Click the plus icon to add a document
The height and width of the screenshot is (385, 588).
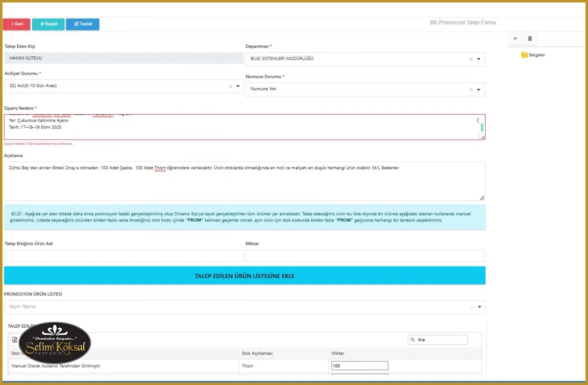click(x=515, y=39)
